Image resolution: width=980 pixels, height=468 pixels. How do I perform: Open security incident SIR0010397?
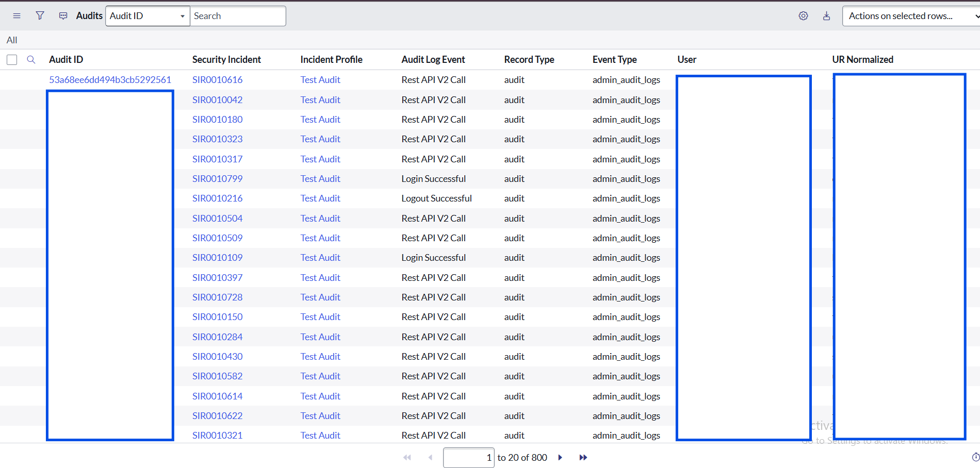217,278
